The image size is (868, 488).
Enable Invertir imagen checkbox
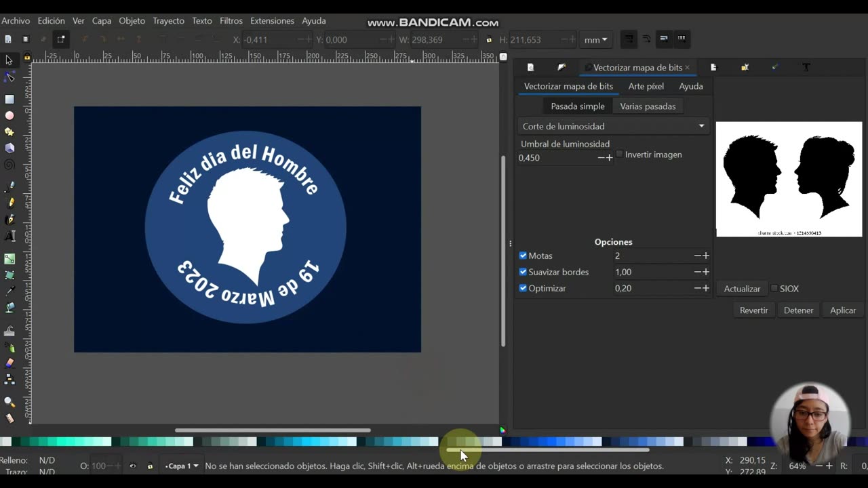619,155
